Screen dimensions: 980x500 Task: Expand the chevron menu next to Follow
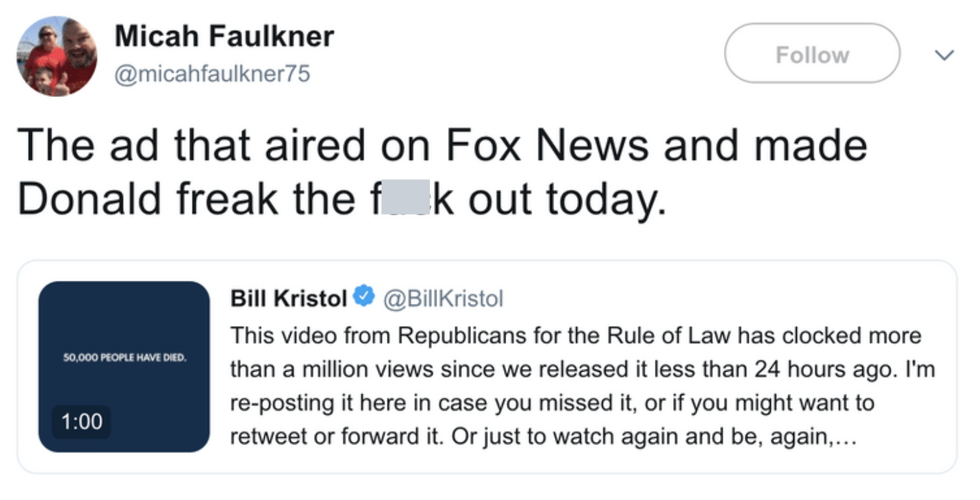[938, 53]
